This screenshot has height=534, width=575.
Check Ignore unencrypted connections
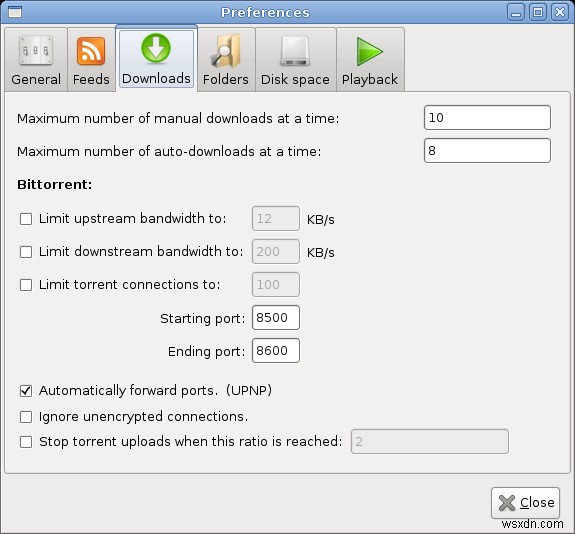26,417
